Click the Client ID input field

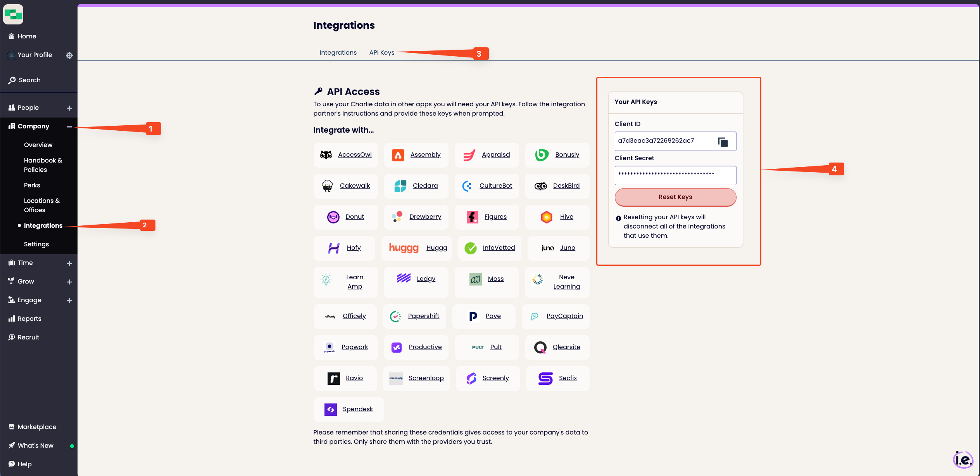pos(675,141)
